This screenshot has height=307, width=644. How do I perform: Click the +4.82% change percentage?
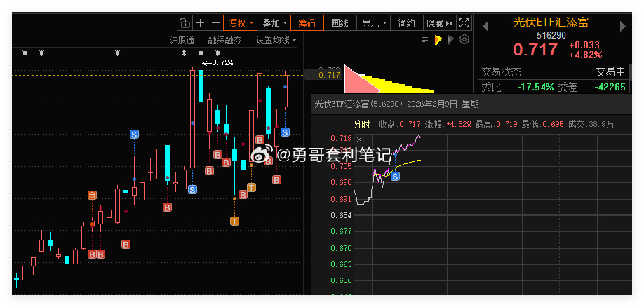(586, 55)
